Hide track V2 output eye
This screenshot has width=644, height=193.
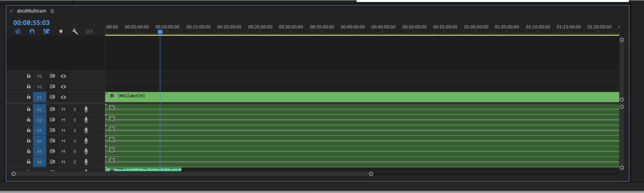pyautogui.click(x=63, y=87)
